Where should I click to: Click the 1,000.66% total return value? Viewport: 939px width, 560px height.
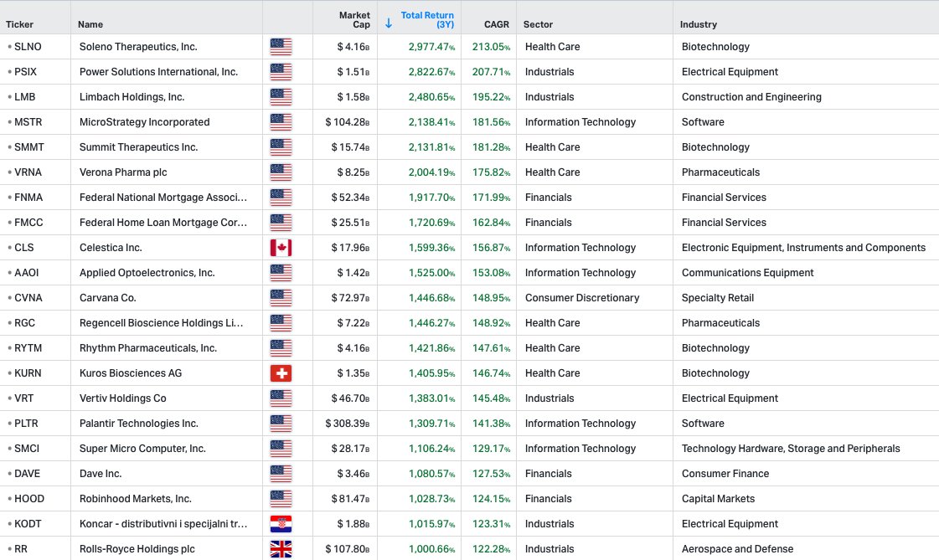tap(431, 549)
